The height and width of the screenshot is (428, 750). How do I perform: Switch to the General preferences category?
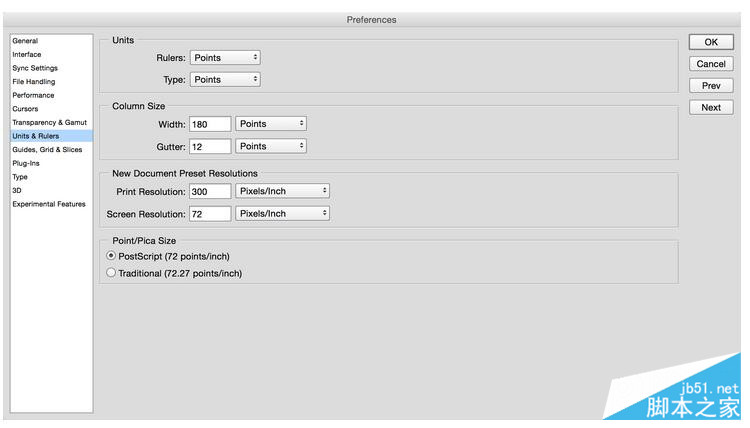click(25, 41)
